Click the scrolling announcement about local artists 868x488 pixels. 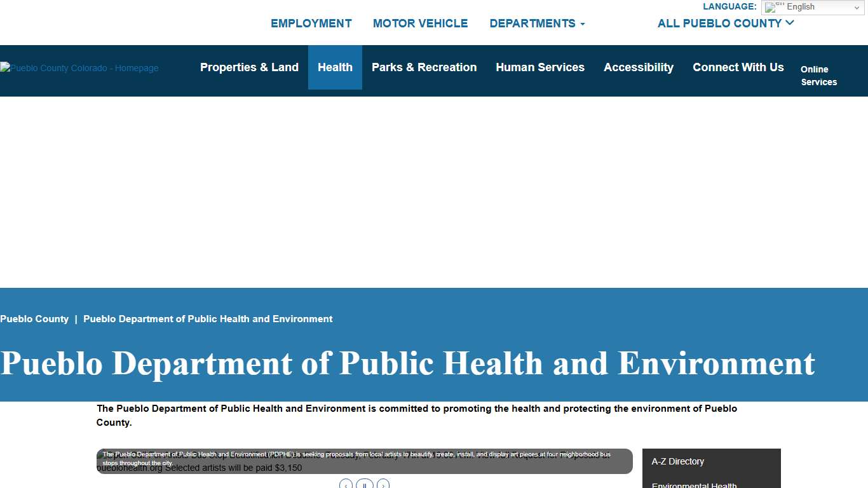[364, 459]
